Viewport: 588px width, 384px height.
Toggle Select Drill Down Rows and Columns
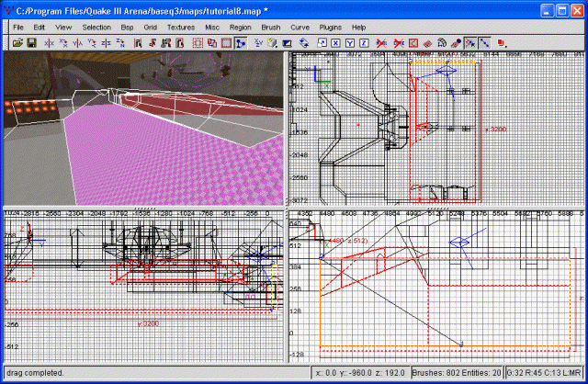pos(484,43)
